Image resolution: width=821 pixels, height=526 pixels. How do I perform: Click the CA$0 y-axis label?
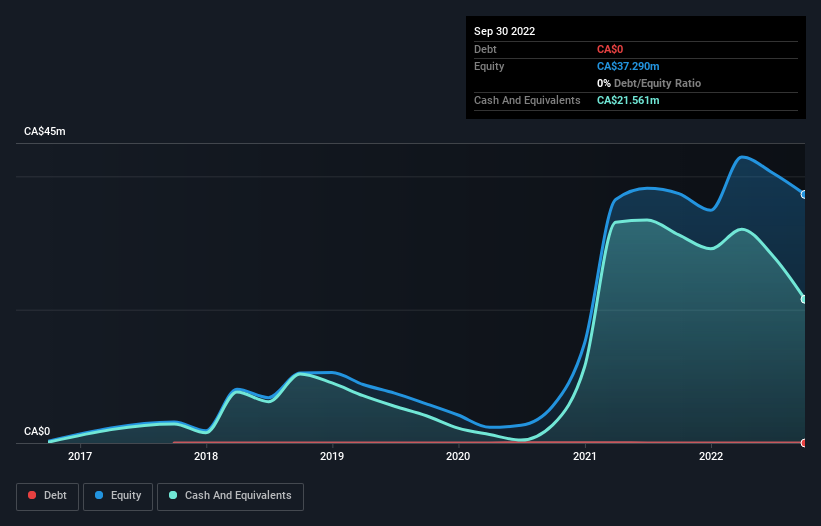tap(37, 431)
